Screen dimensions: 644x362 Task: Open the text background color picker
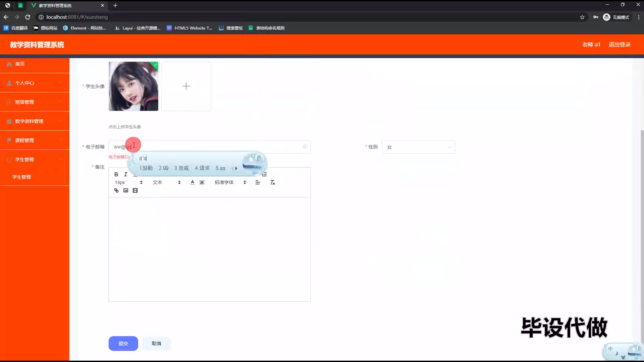point(202,182)
